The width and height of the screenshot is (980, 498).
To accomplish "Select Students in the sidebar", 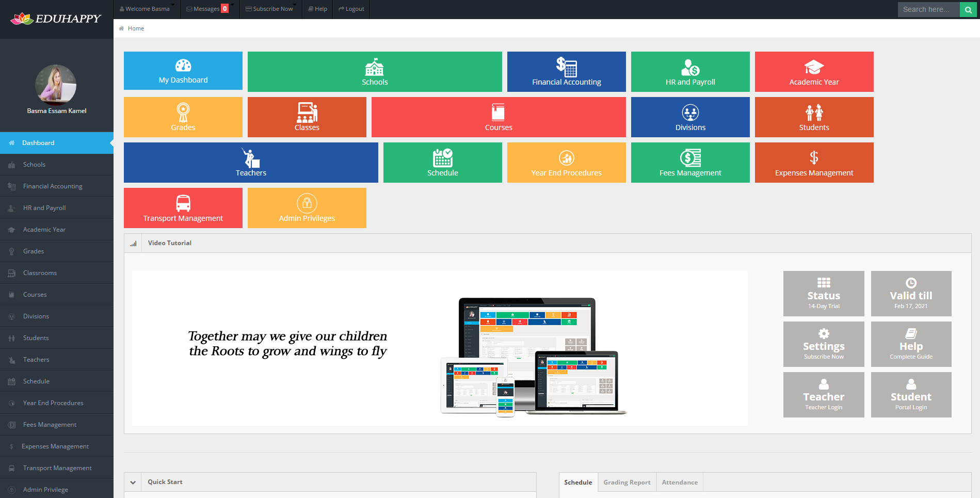I will coord(57,338).
